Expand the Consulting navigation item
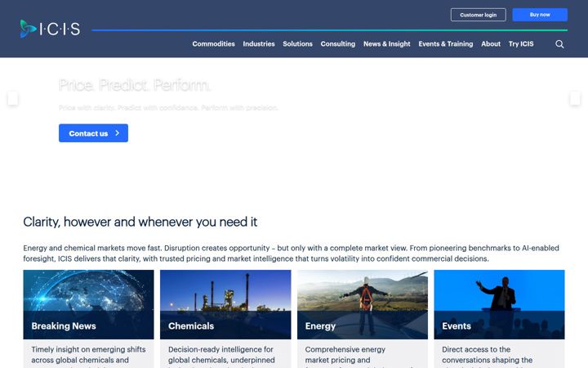This screenshot has width=588, height=368. [338, 44]
